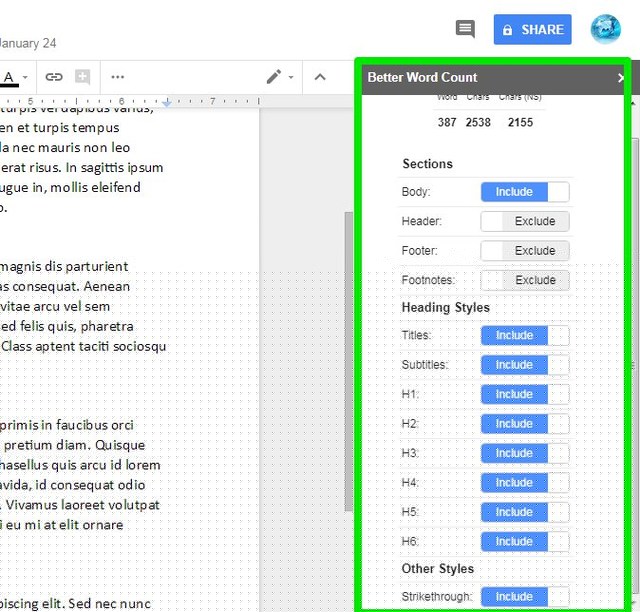Click the chars no-spaces value 2155
Screen dimensions: 640x612
pyautogui.click(x=520, y=122)
